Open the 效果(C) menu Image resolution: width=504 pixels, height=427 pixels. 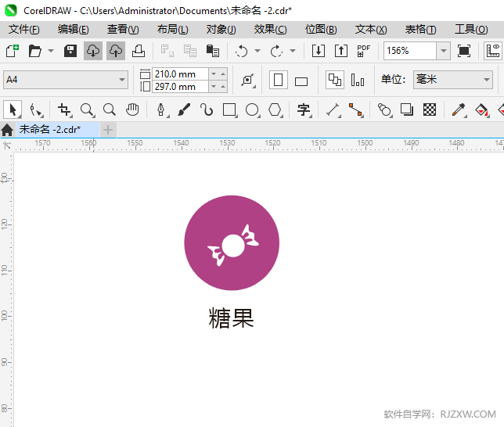click(270, 30)
